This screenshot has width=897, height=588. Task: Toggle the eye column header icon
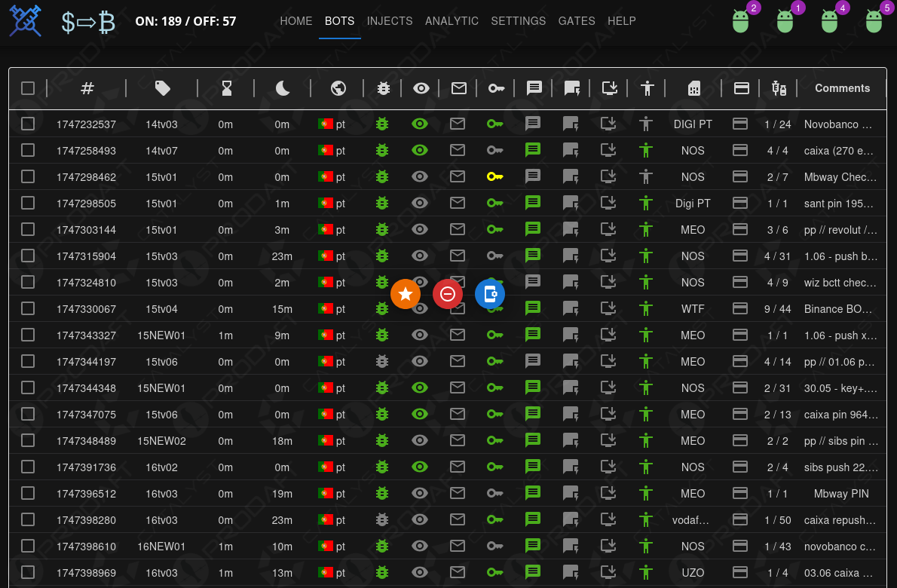click(x=421, y=88)
